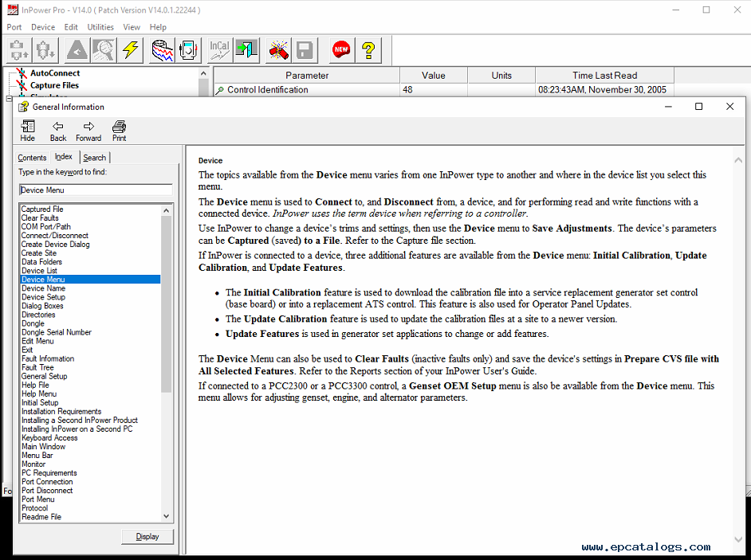Select Readme File index entry
Viewport: 751px width, 560px height.
pyautogui.click(x=41, y=517)
